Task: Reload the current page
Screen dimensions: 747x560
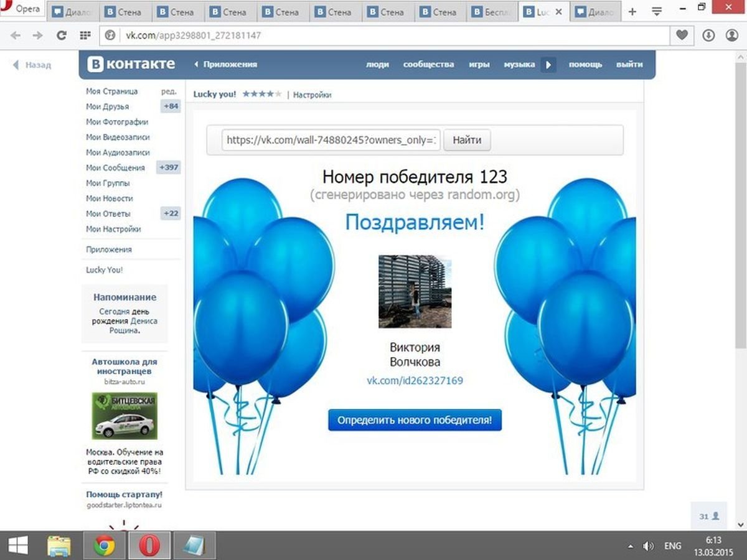Action: (x=61, y=36)
